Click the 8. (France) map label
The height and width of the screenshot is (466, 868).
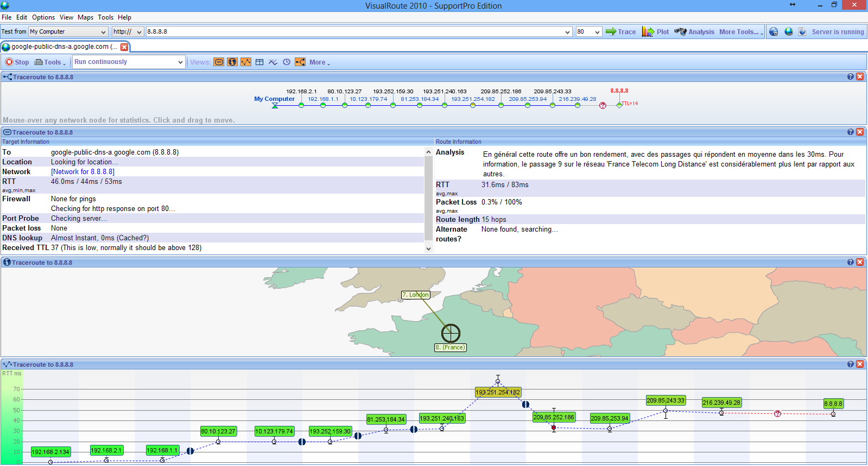tap(450, 347)
